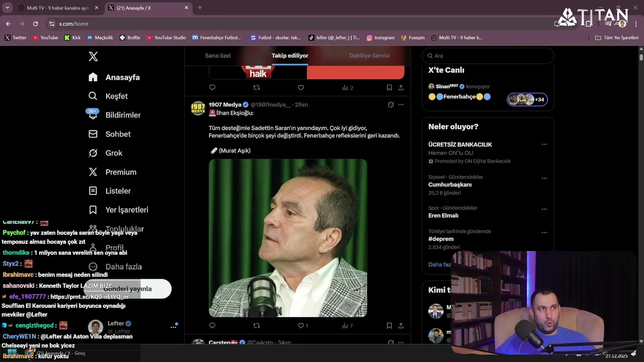
Task: Reload the page in the browser
Action: click(35, 24)
